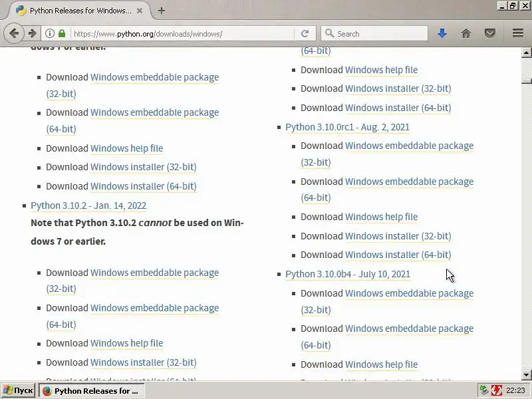
Task: Open the Windows help file under 3.10.0b4
Action: pos(381,364)
